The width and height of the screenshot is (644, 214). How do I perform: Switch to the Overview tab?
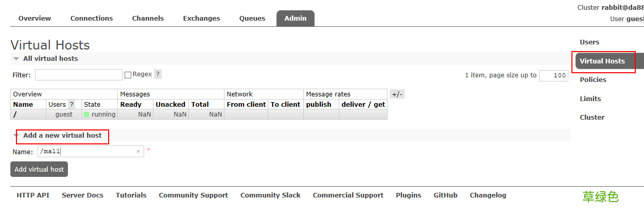coord(34,19)
